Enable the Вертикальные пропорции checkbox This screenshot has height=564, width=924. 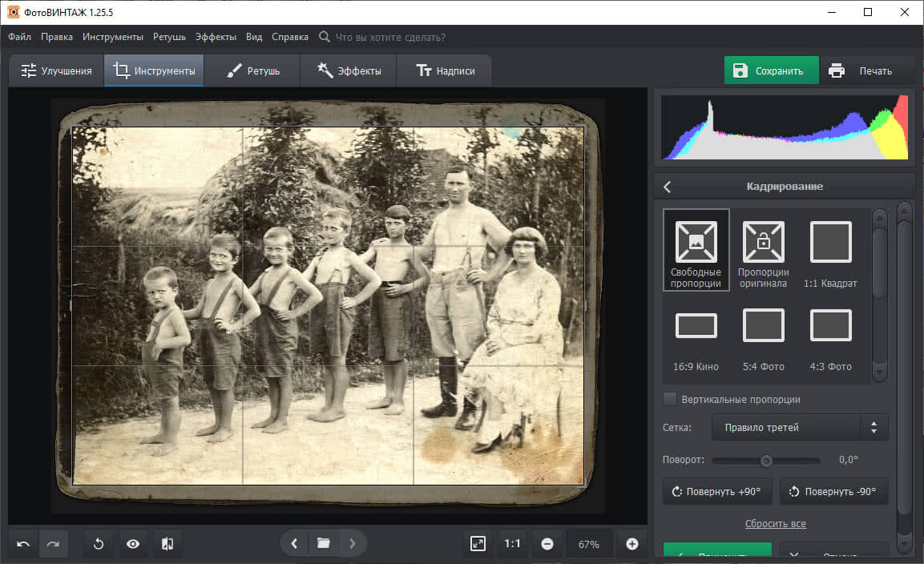pyautogui.click(x=670, y=399)
